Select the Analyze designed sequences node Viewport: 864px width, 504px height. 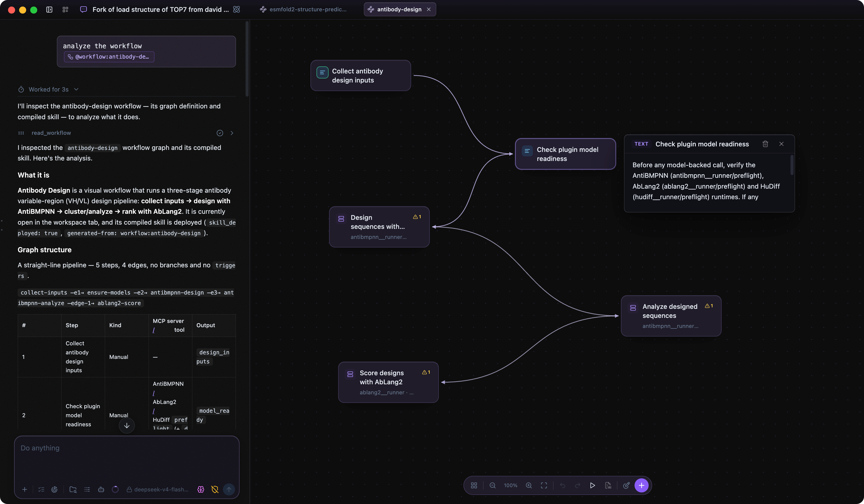click(671, 316)
